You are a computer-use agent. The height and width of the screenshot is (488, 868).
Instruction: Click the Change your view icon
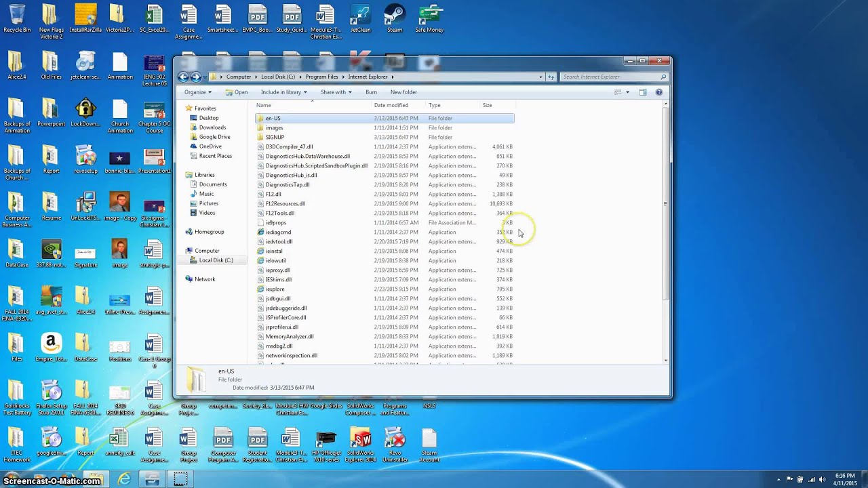click(618, 92)
